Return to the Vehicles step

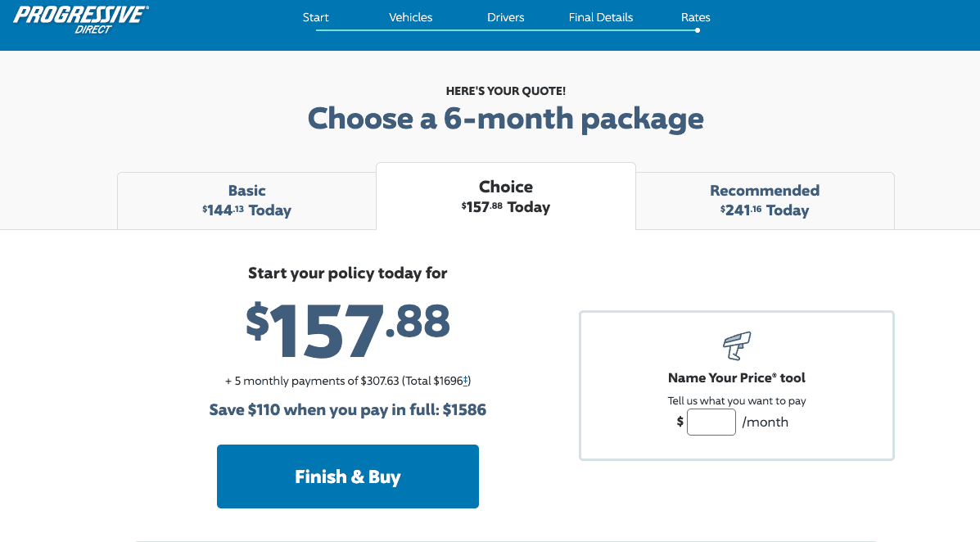[x=410, y=17]
